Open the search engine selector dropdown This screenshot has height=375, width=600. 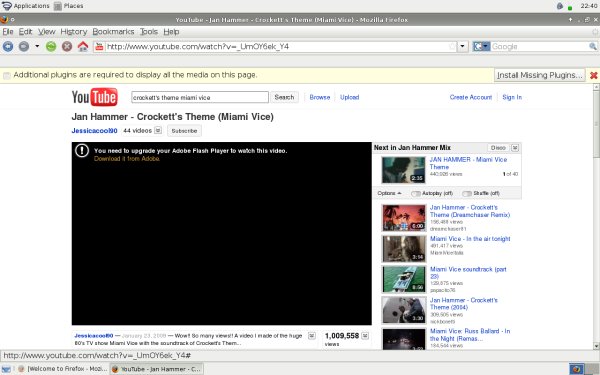(481, 47)
